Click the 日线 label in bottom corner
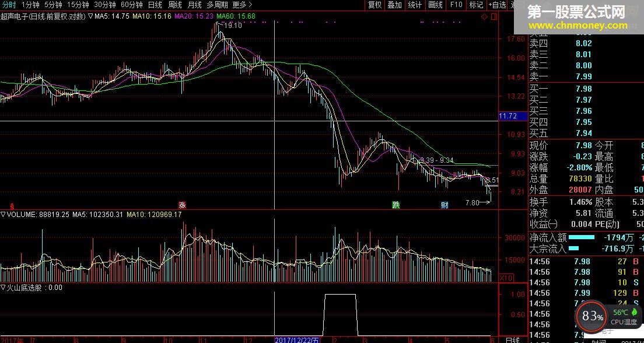644x343 pixels. click(x=513, y=340)
